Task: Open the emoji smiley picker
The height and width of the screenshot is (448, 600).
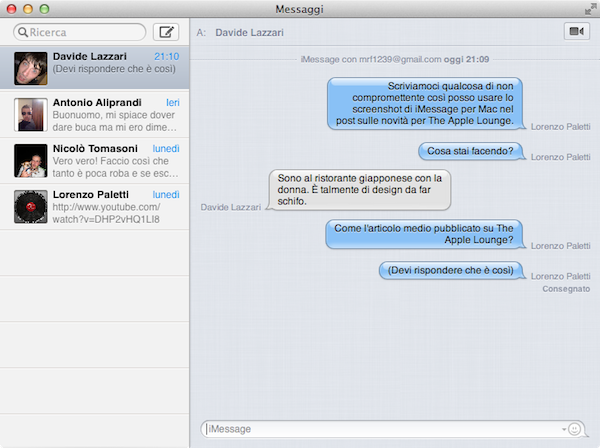Action: (x=574, y=429)
